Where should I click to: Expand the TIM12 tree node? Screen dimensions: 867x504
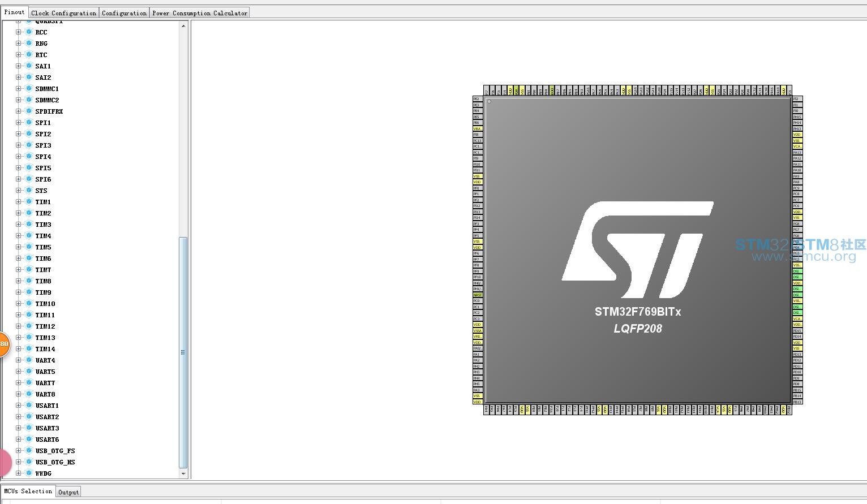(x=18, y=326)
